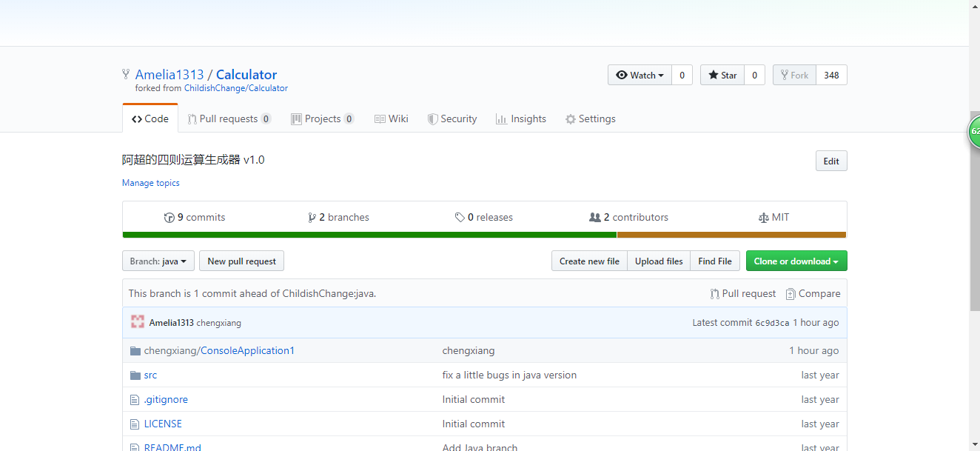The image size is (980, 451).
Task: Click the watcher count 0
Action: 682,75
